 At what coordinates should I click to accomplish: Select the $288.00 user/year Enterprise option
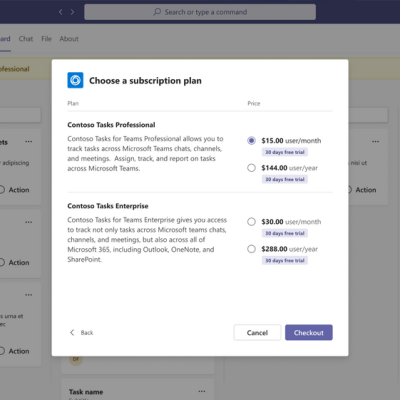pyautogui.click(x=251, y=249)
